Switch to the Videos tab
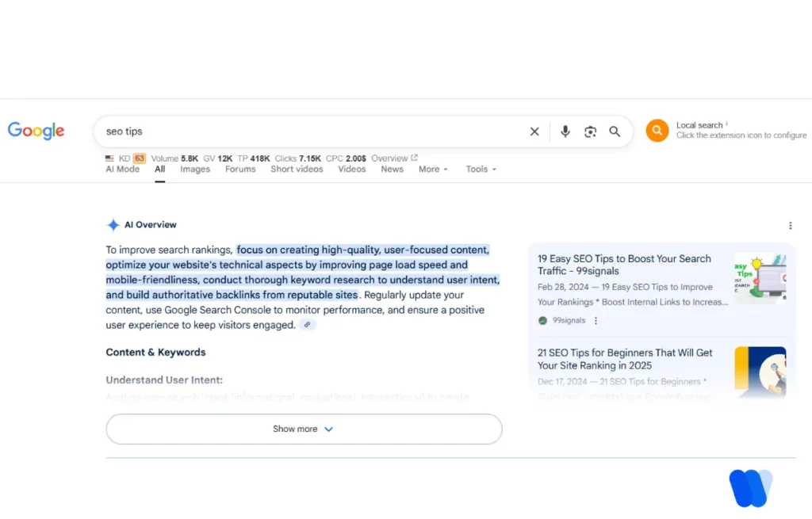Screen dimensions: 812x519 point(352,170)
